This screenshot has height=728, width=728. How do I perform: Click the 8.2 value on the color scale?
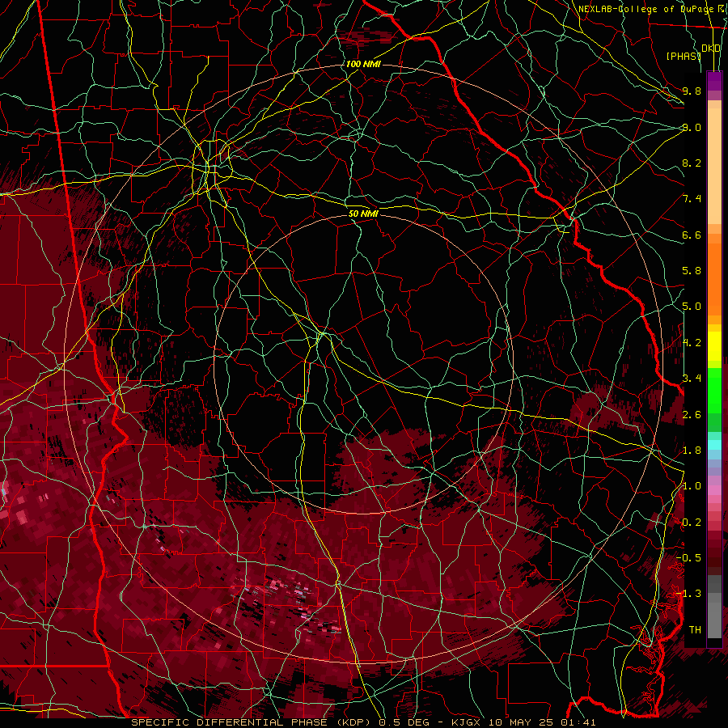coord(692,163)
